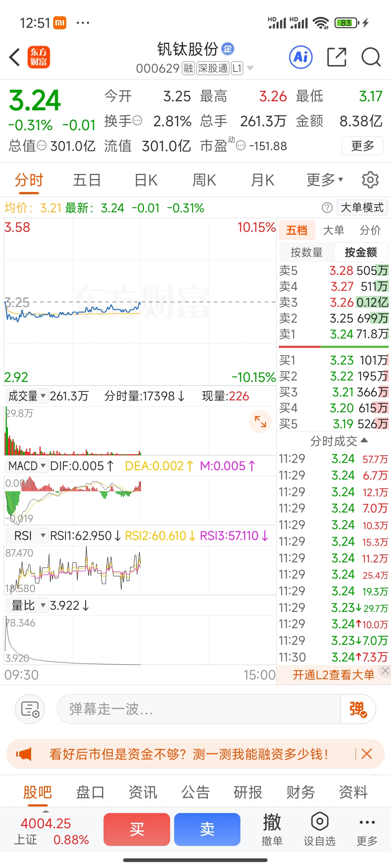This screenshot has height=868, width=391.
Task: Open chart settings gear
Action: (x=370, y=180)
